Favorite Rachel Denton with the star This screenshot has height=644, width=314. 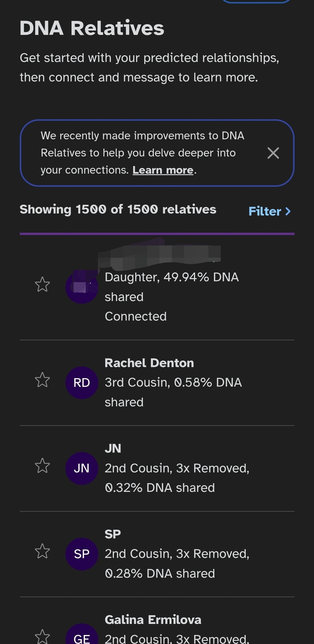pos(42,380)
